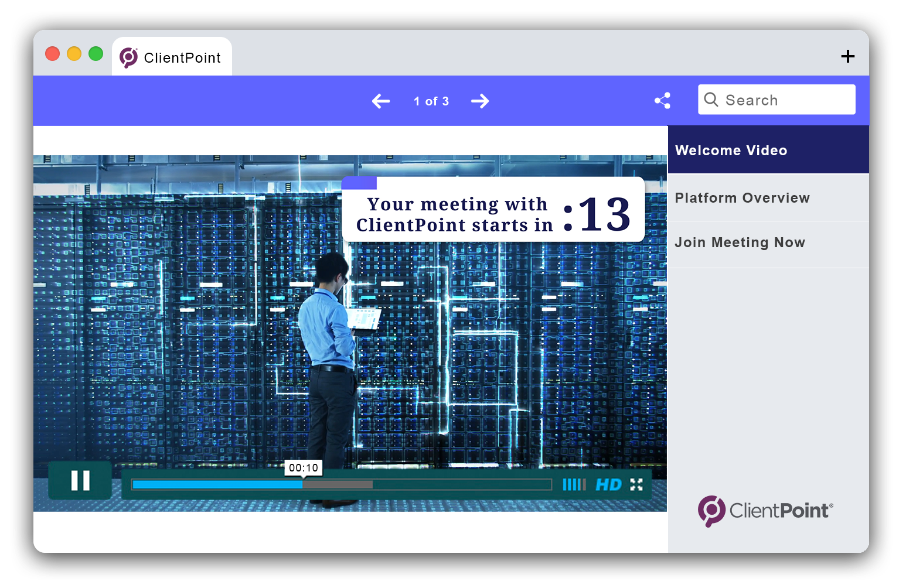906x588 pixels.
Task: Advance to the next page arrow
Action: click(480, 101)
